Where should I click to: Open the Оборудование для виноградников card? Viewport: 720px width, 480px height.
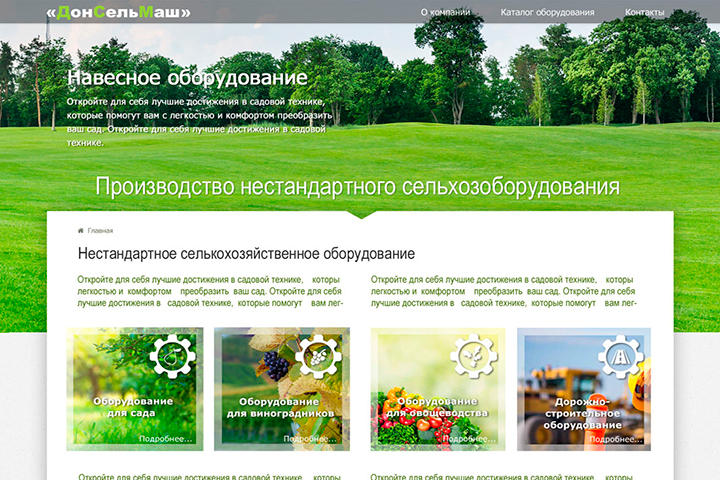click(x=282, y=389)
